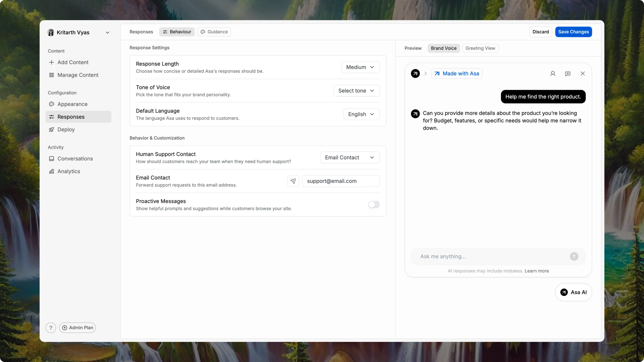The image size is (644, 362).
Task: Open the Human Support Contact dropdown
Action: [x=350, y=157]
